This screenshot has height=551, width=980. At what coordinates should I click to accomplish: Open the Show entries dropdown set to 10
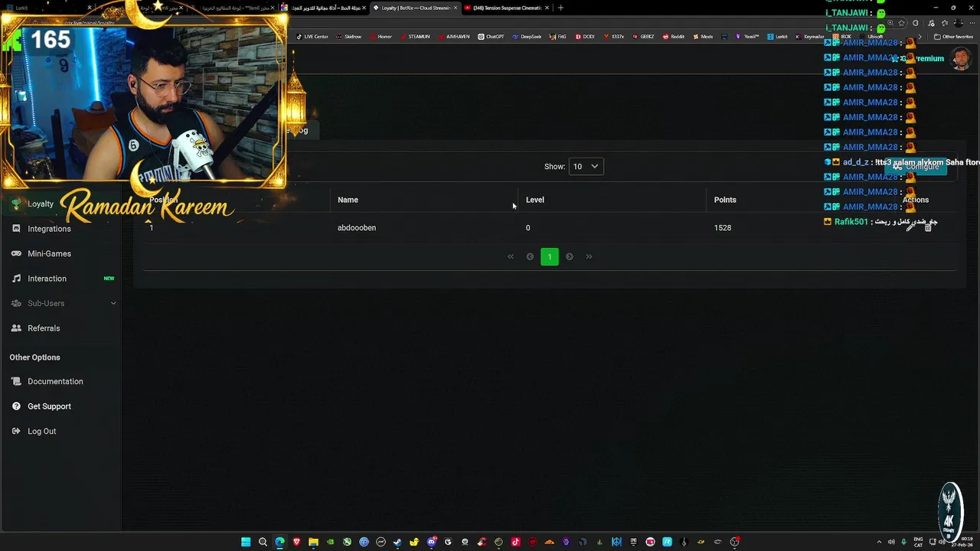(x=586, y=166)
